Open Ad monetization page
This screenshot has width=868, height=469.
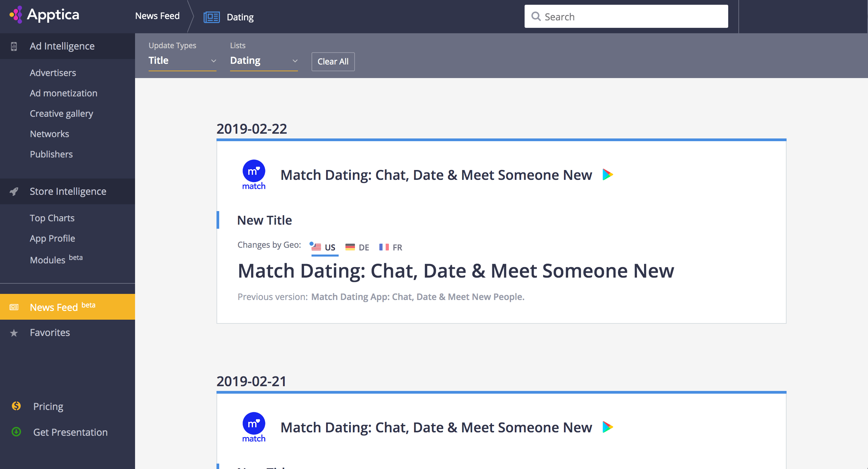point(63,93)
